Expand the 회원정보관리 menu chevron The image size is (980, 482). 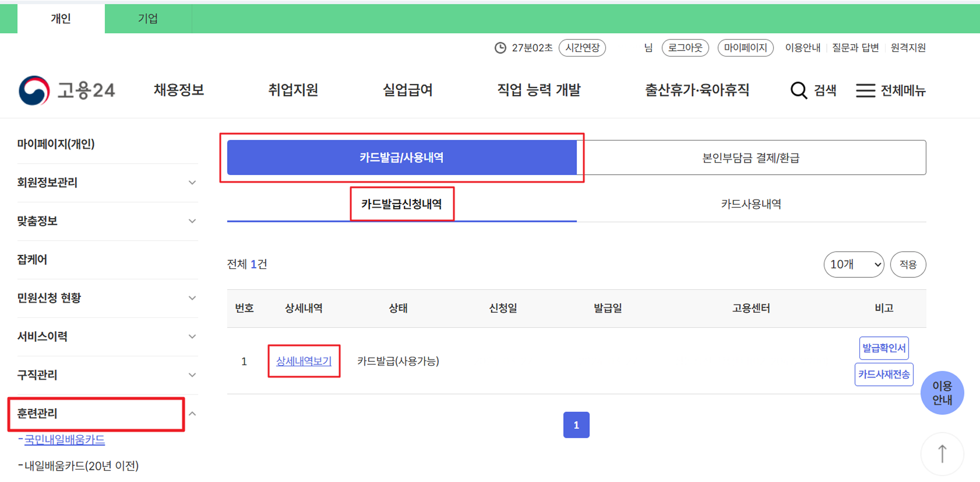(x=192, y=183)
